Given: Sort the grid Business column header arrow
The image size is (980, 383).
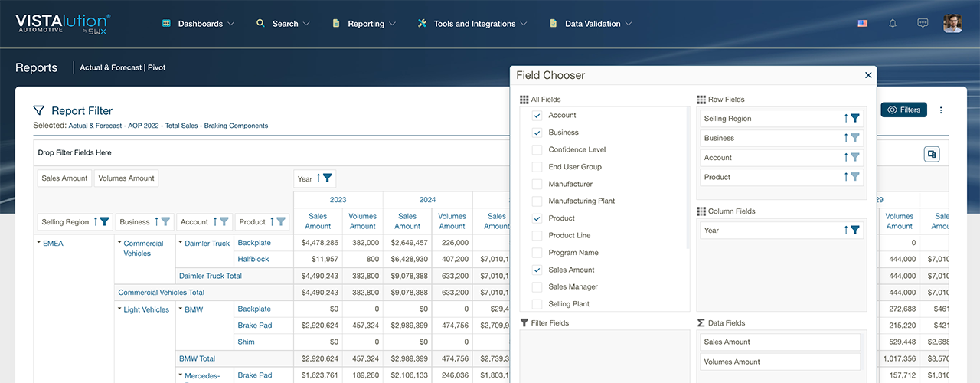Looking at the screenshot, I should tap(156, 222).
